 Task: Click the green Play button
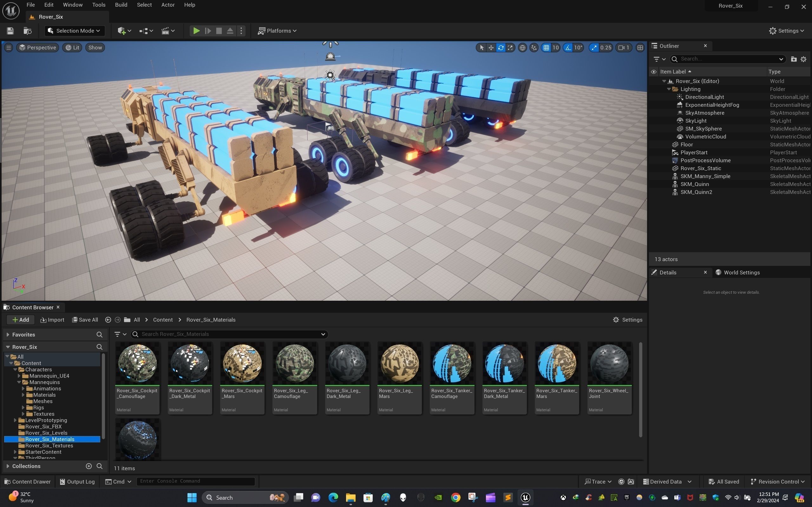pos(196,31)
